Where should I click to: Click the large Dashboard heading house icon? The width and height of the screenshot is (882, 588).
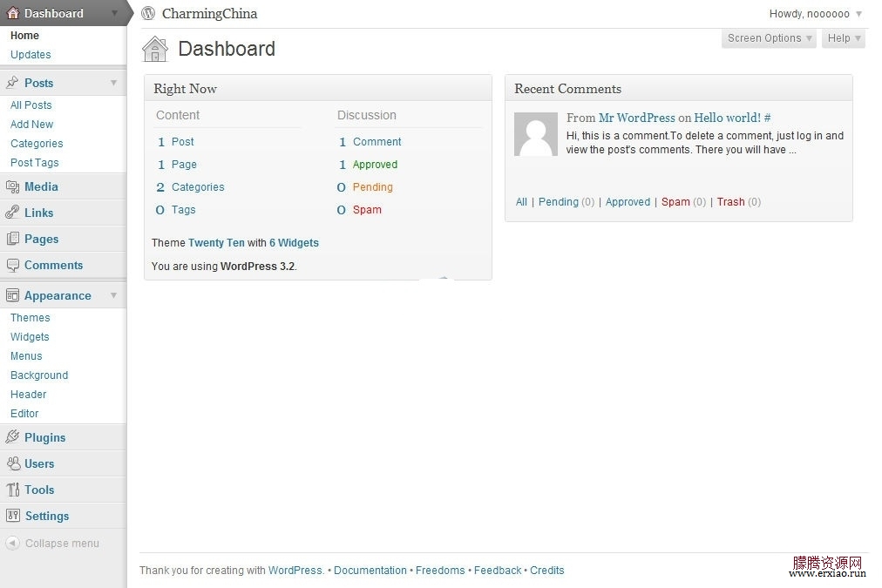pos(155,49)
